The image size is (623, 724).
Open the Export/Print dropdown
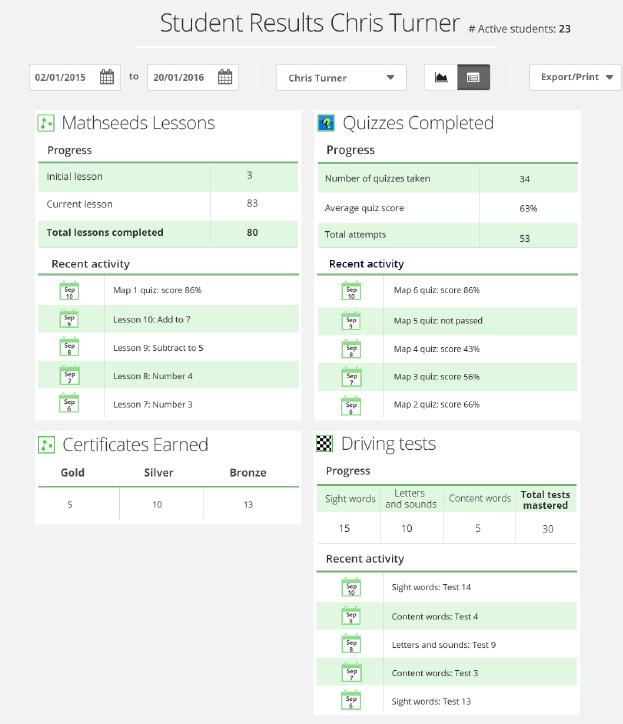(575, 77)
